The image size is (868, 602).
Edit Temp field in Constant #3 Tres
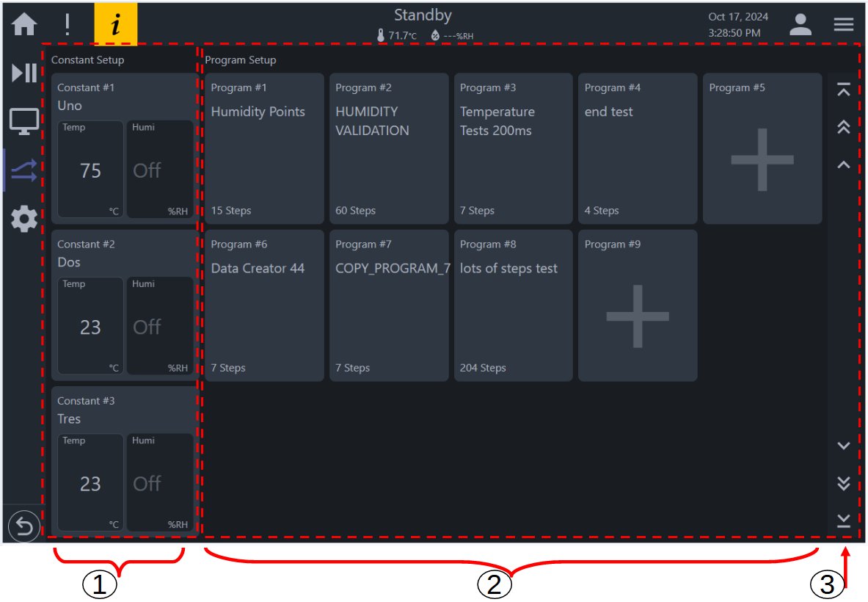pyautogui.click(x=91, y=483)
